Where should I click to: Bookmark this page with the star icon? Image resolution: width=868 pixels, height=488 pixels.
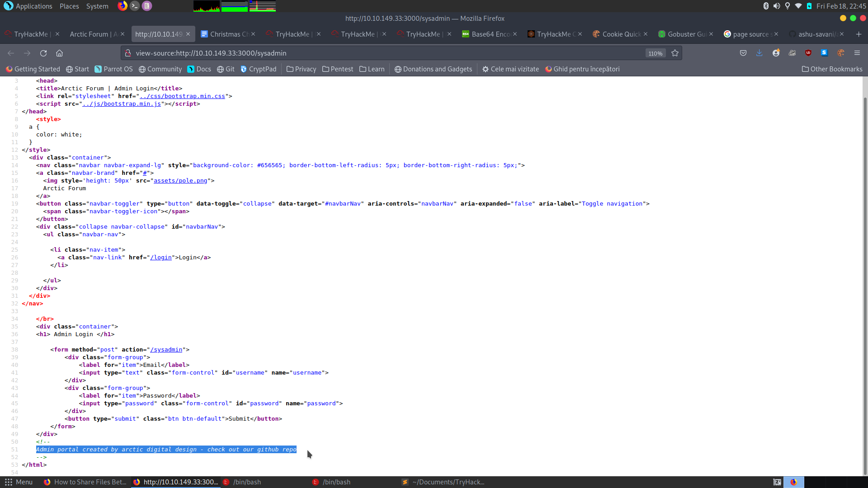pyautogui.click(x=675, y=53)
